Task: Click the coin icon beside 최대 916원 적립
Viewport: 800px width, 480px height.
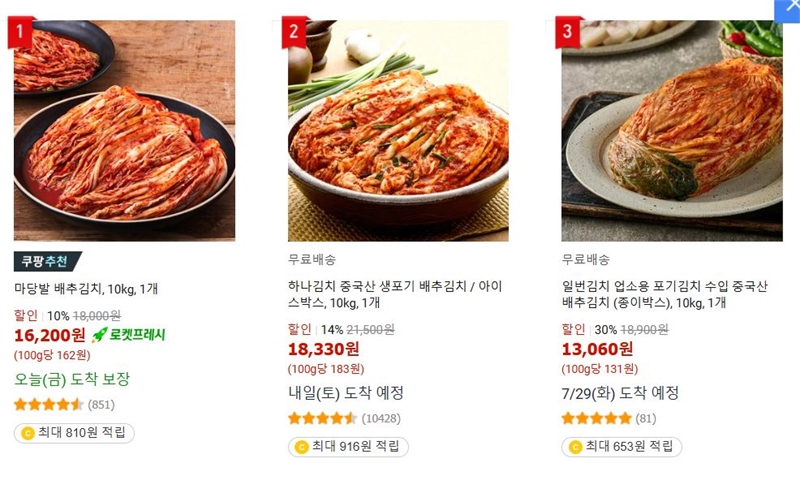Action: click(x=301, y=447)
